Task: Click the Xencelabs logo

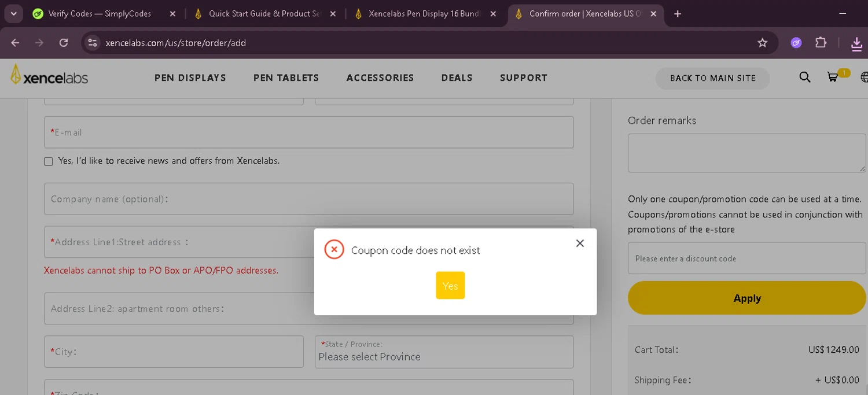Action: point(49,76)
